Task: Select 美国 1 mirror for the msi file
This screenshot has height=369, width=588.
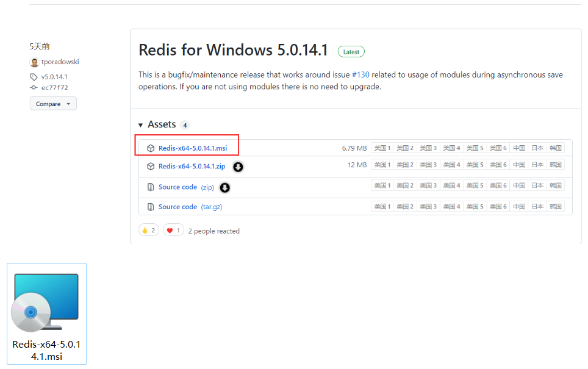Action: [382, 148]
